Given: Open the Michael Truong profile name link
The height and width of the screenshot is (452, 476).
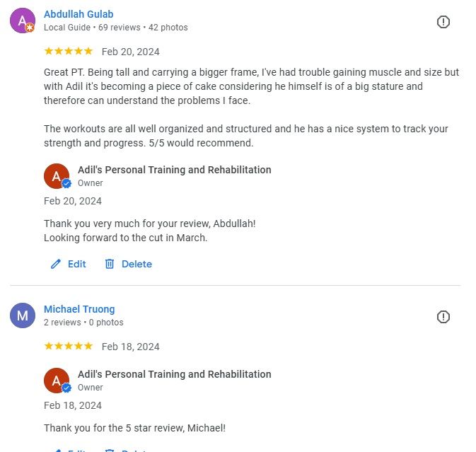Looking at the screenshot, I should 79,309.
